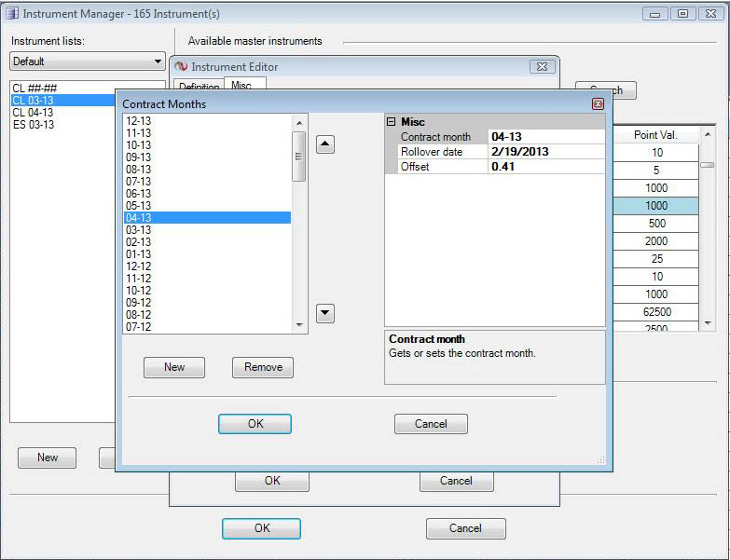Image resolution: width=730 pixels, height=560 pixels.
Task: Edit the Rollover date value 2/19/2013
Action: 546,152
